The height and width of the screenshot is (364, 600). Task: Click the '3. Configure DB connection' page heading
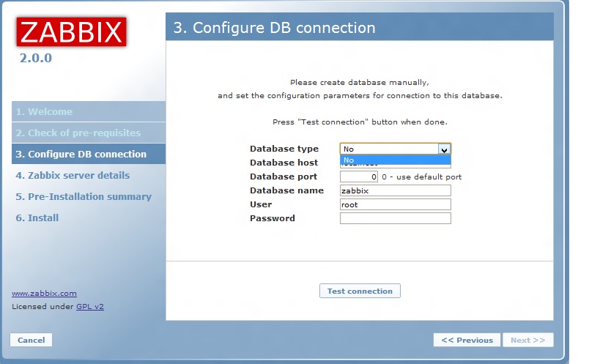(275, 28)
